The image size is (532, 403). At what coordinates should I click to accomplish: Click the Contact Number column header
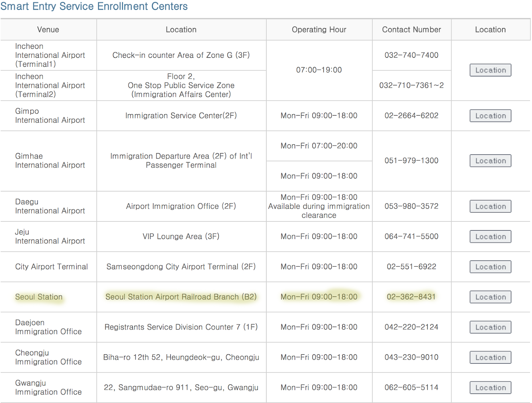[411, 30]
